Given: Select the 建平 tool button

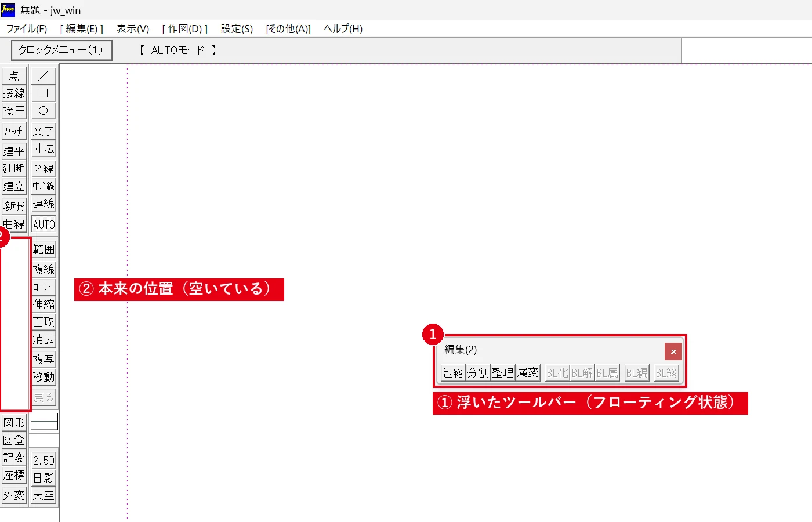Looking at the screenshot, I should click(x=14, y=151).
